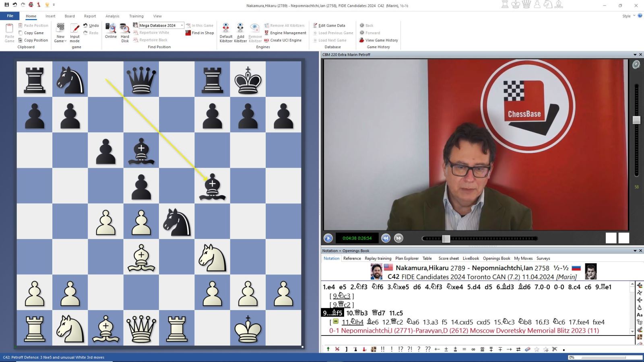Switch to the Board ribbon tab
Viewport: 644px width, 362px height.
(70, 16)
